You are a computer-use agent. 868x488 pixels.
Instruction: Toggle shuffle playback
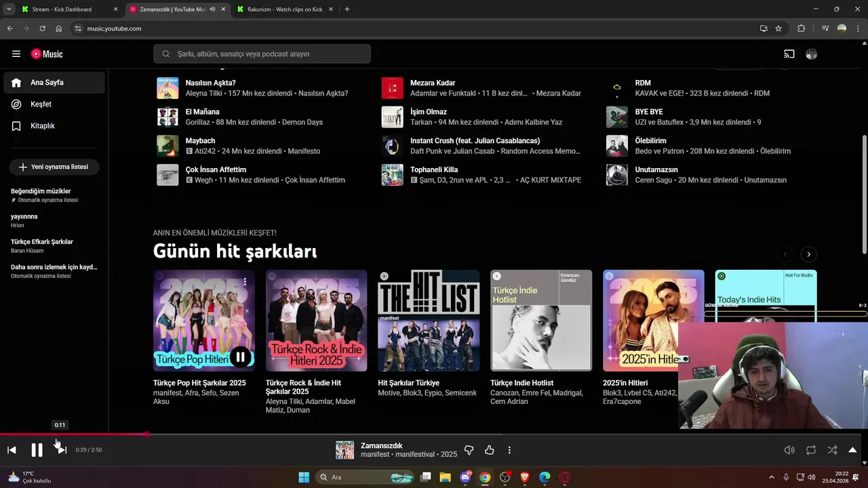(x=832, y=450)
